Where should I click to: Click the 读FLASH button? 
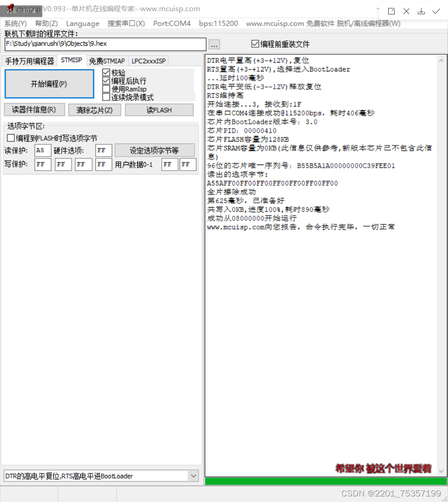(159, 110)
